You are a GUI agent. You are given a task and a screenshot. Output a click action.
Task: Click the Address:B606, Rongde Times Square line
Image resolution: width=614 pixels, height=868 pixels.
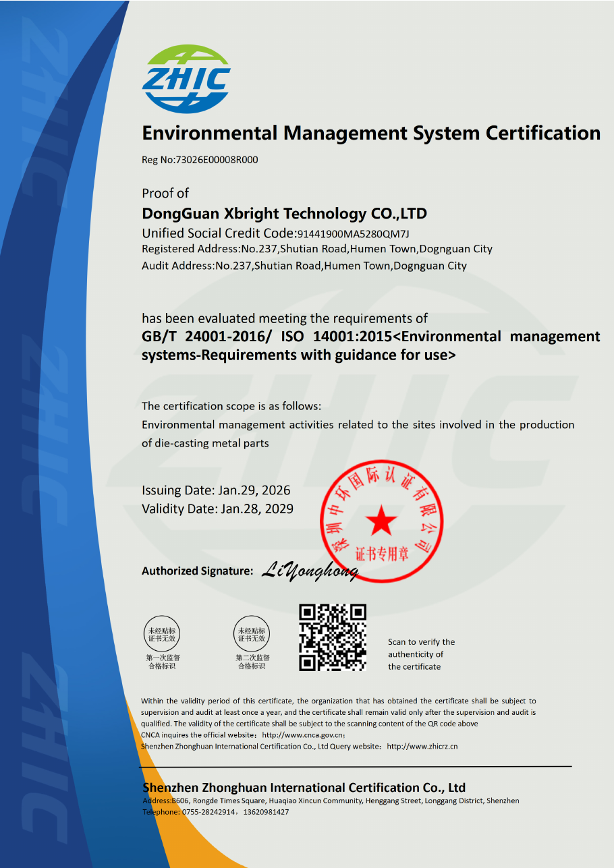(331, 801)
